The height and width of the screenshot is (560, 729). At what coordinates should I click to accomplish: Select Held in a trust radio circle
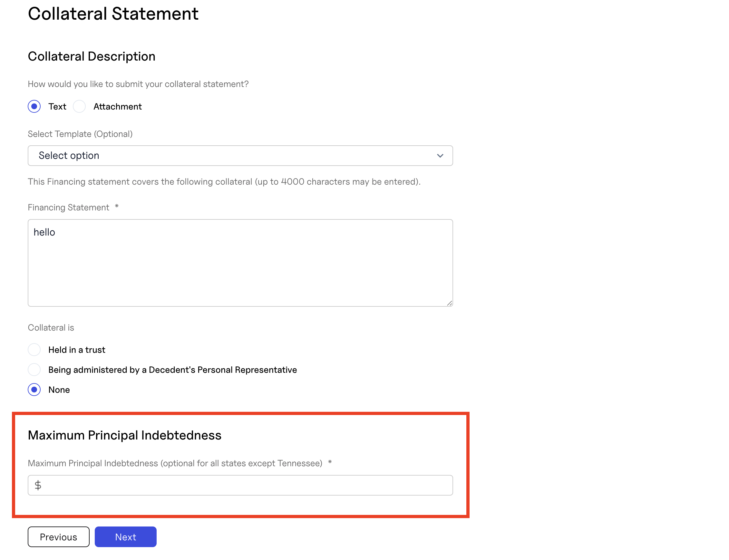(x=34, y=350)
